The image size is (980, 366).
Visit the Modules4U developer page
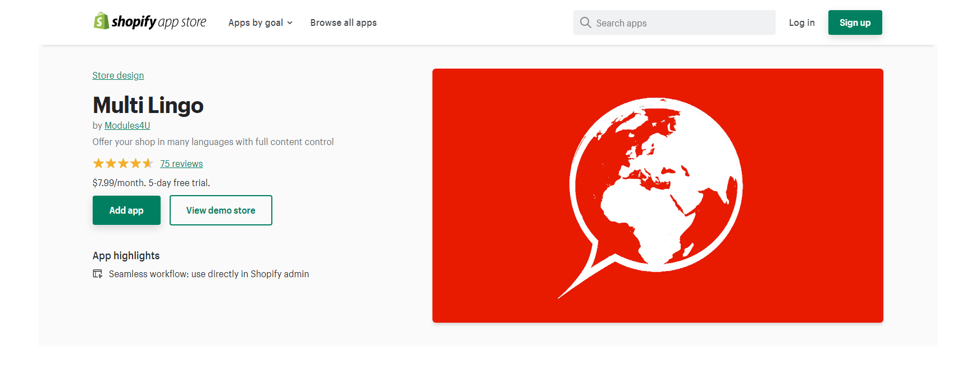[x=127, y=125]
